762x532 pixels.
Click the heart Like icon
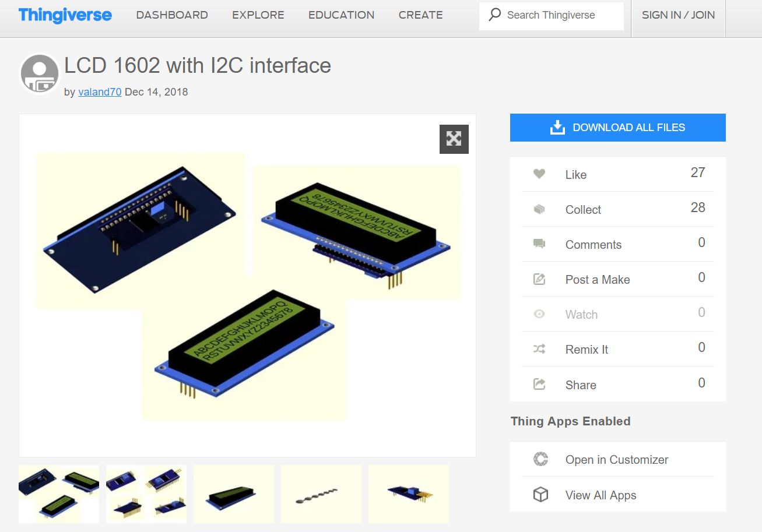(539, 174)
